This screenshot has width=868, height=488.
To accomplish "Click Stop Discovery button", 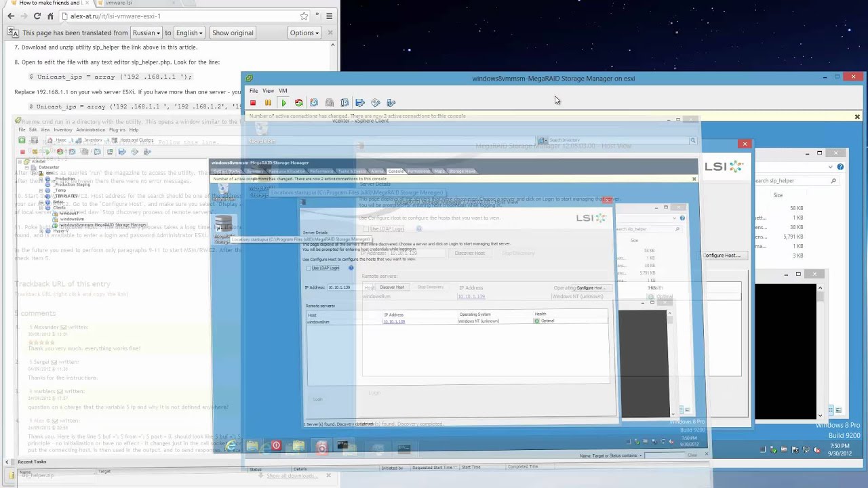I will [431, 287].
